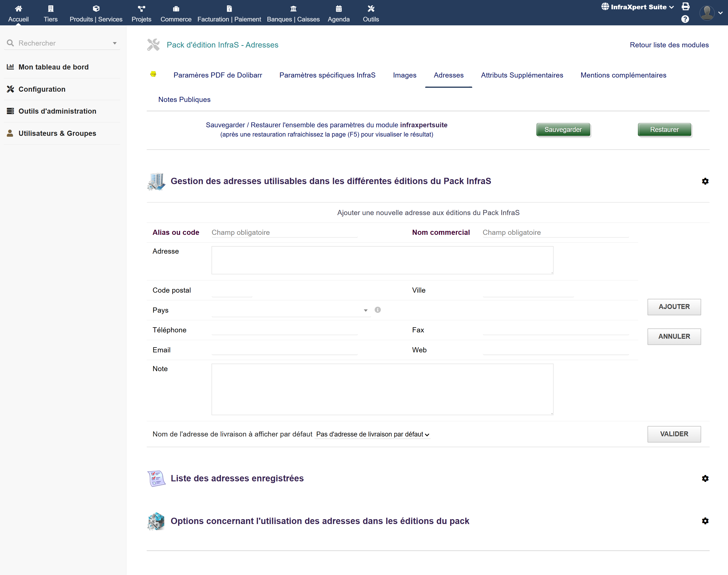
Task: Switch to the Images tab
Action: [x=404, y=75]
